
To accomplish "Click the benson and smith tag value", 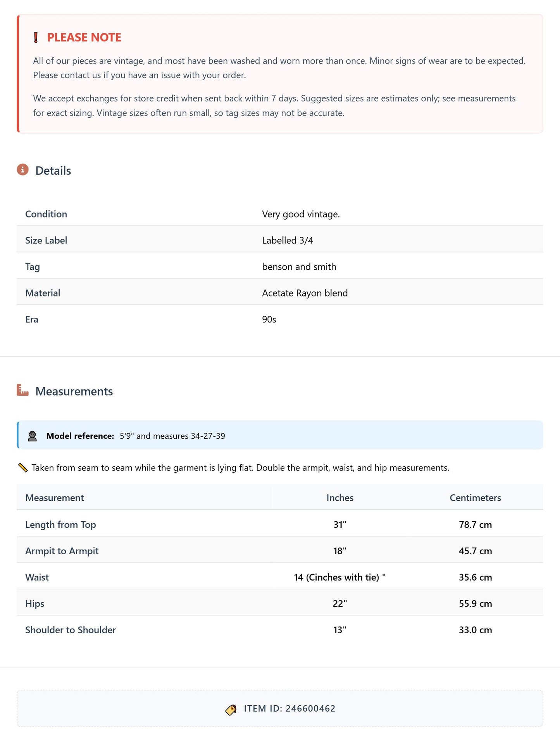I will [x=299, y=267].
